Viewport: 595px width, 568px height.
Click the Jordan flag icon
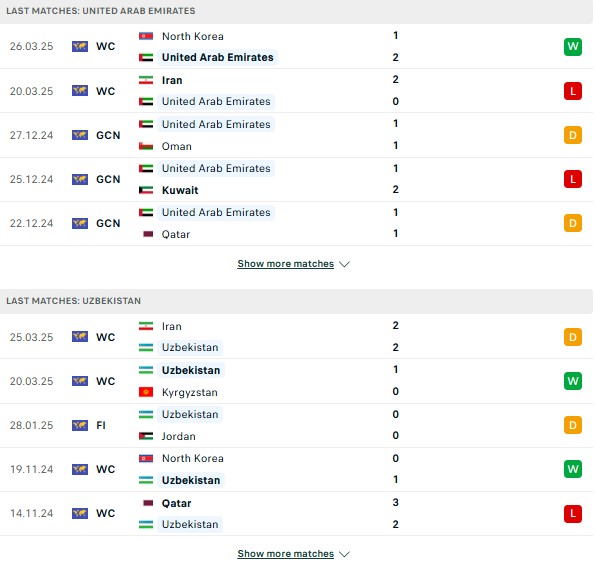click(x=146, y=436)
